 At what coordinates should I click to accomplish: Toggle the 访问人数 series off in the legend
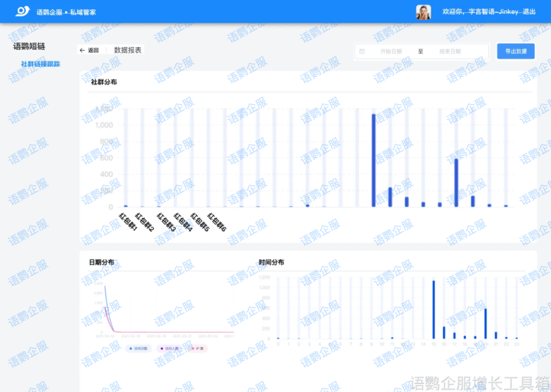click(171, 349)
